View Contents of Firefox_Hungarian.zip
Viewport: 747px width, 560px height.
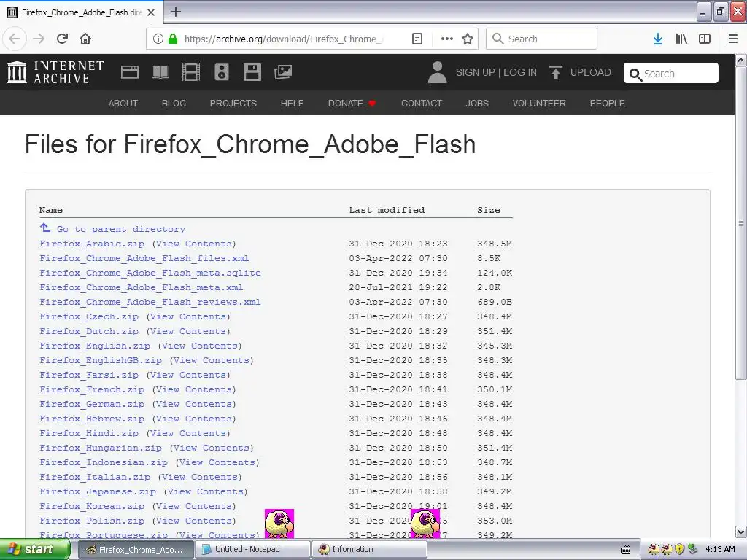[x=212, y=448]
